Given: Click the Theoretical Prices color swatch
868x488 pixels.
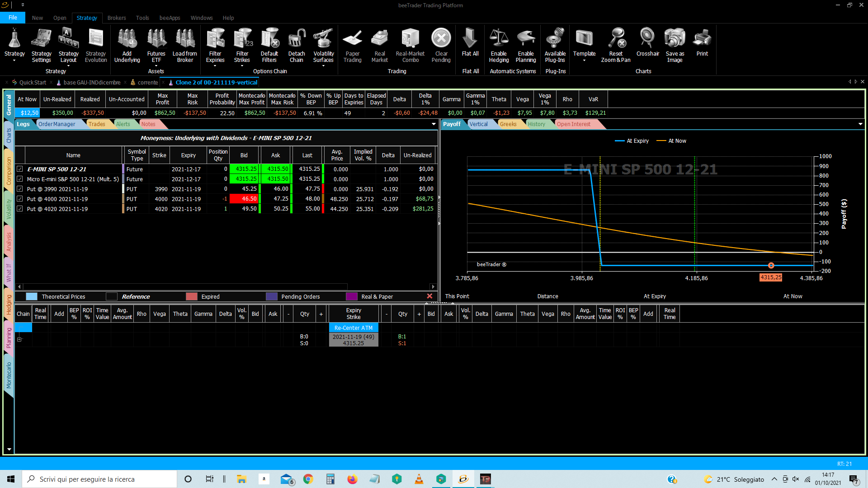Looking at the screenshot, I should click(x=32, y=297).
